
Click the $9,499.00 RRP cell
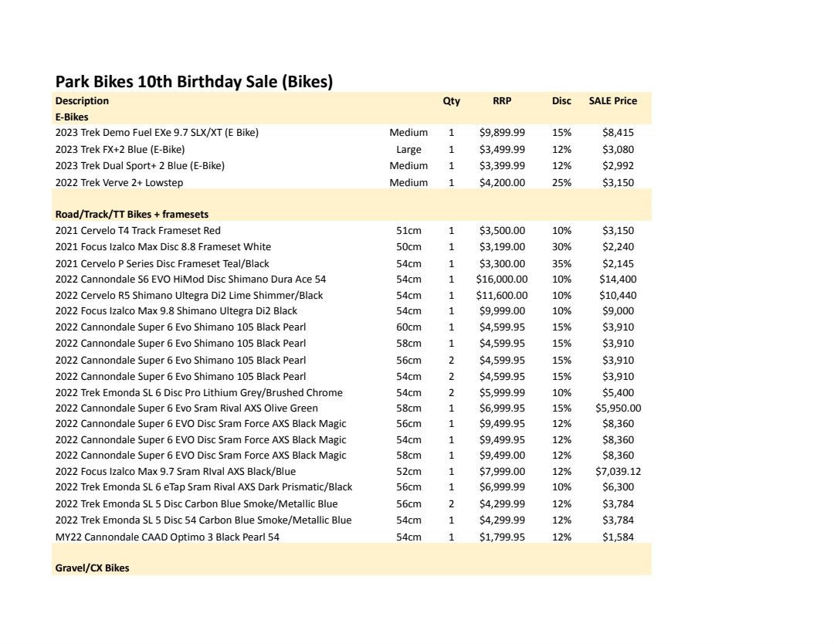[502, 456]
